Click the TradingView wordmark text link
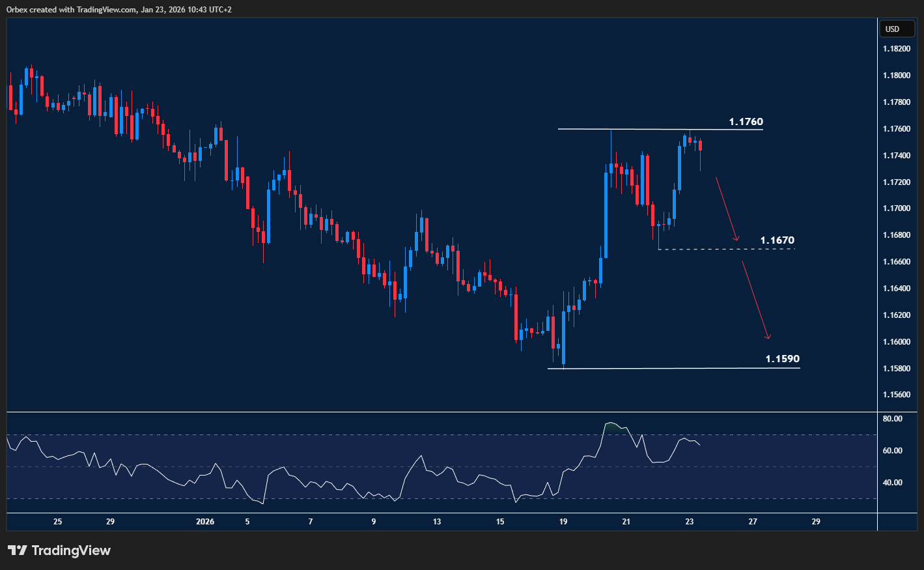The image size is (924, 570). [71, 550]
